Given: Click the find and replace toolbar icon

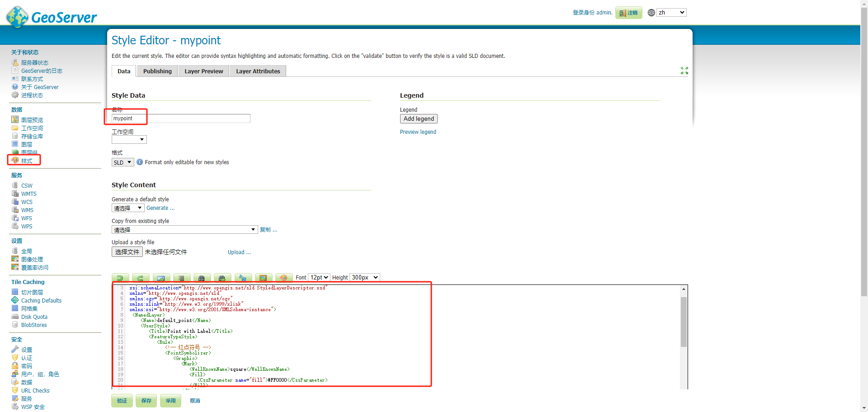Looking at the screenshot, I should pos(243,278).
